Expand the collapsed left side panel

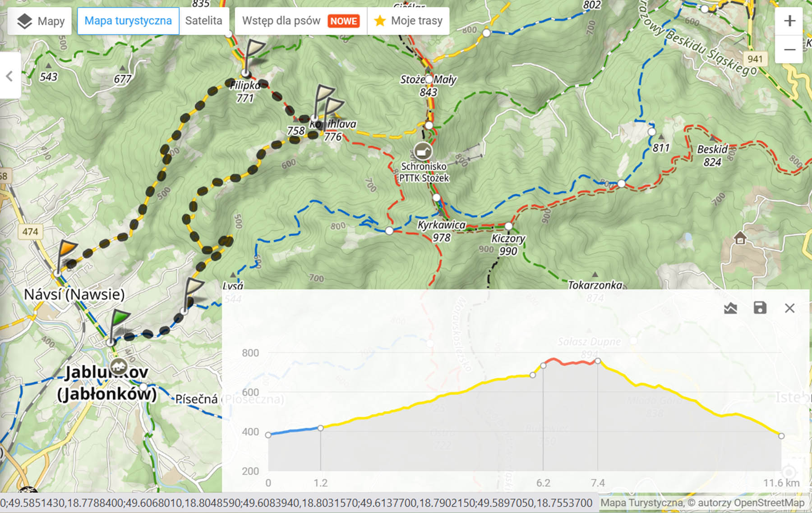coord(9,76)
